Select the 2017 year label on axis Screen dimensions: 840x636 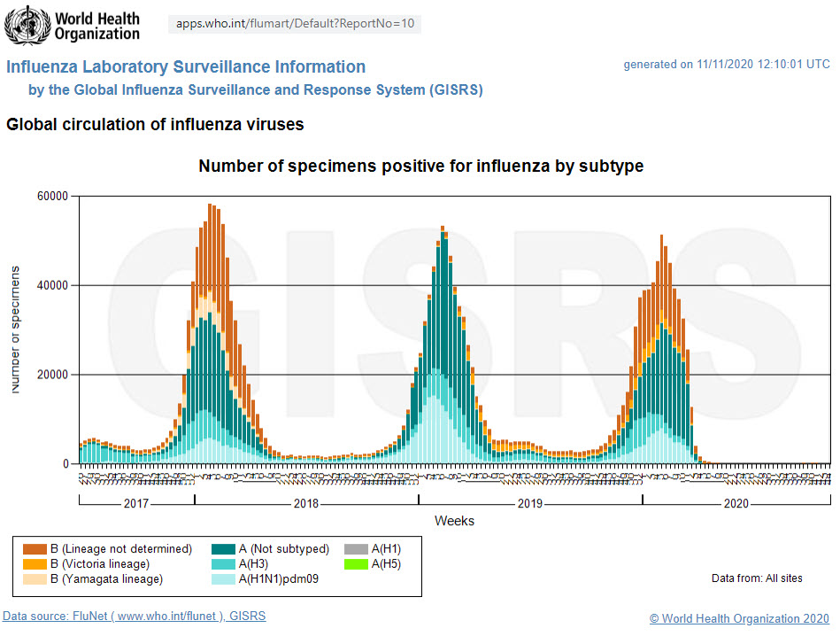136,503
